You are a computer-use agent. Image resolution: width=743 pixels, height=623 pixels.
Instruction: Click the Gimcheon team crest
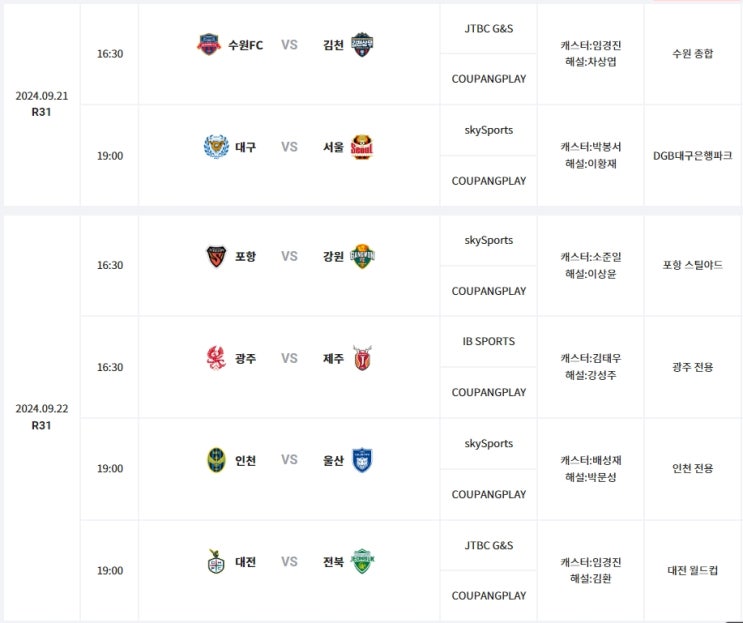click(x=362, y=45)
